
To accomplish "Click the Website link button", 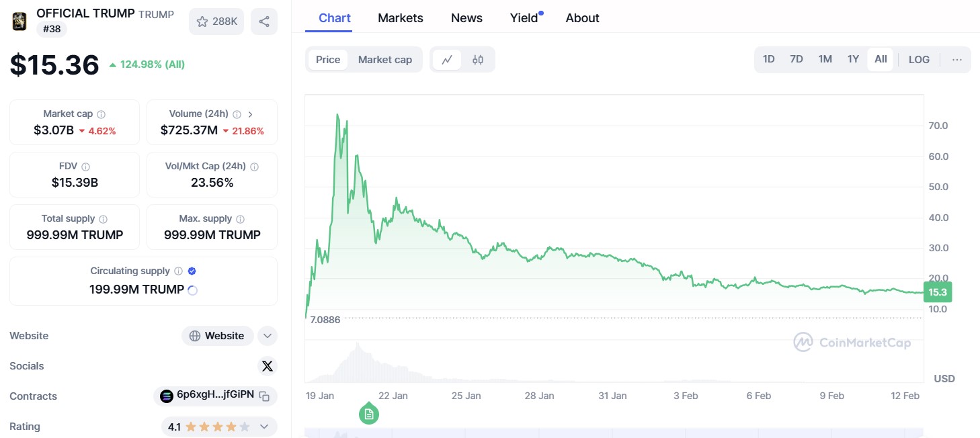I will 217,336.
